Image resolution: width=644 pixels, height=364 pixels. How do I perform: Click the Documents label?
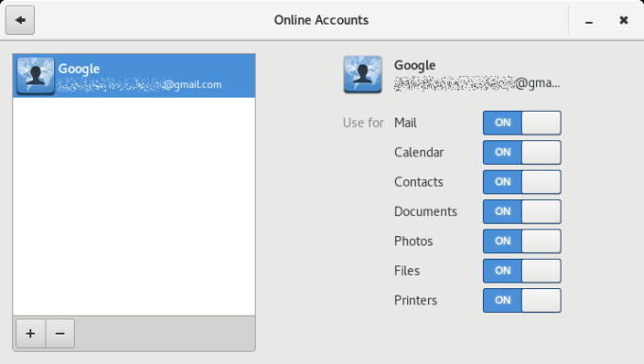(x=425, y=211)
